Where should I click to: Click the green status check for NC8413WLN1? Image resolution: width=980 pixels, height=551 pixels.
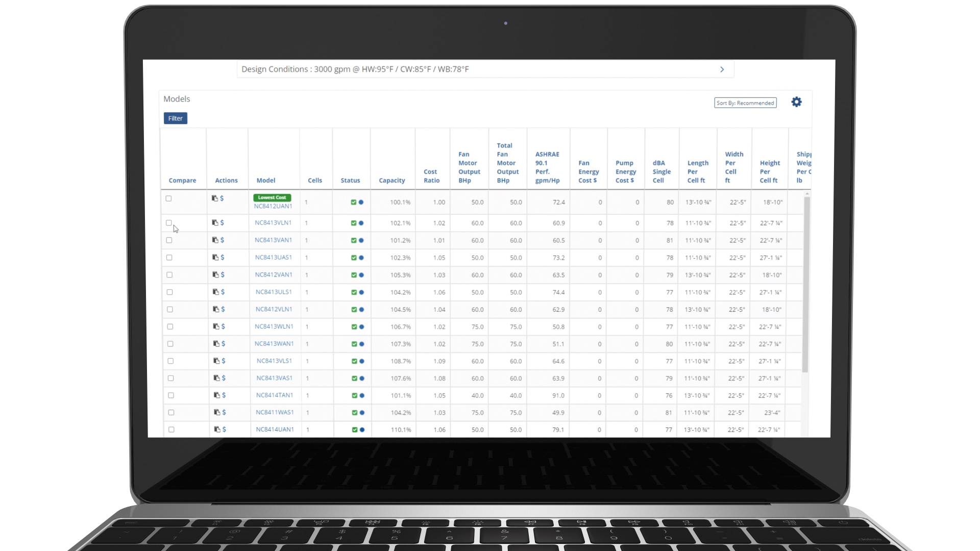(354, 327)
